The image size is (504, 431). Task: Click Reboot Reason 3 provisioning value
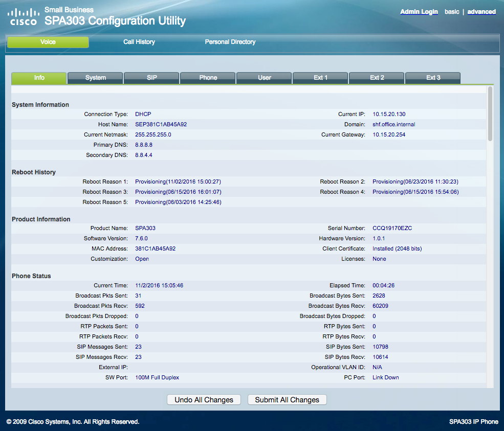point(178,192)
